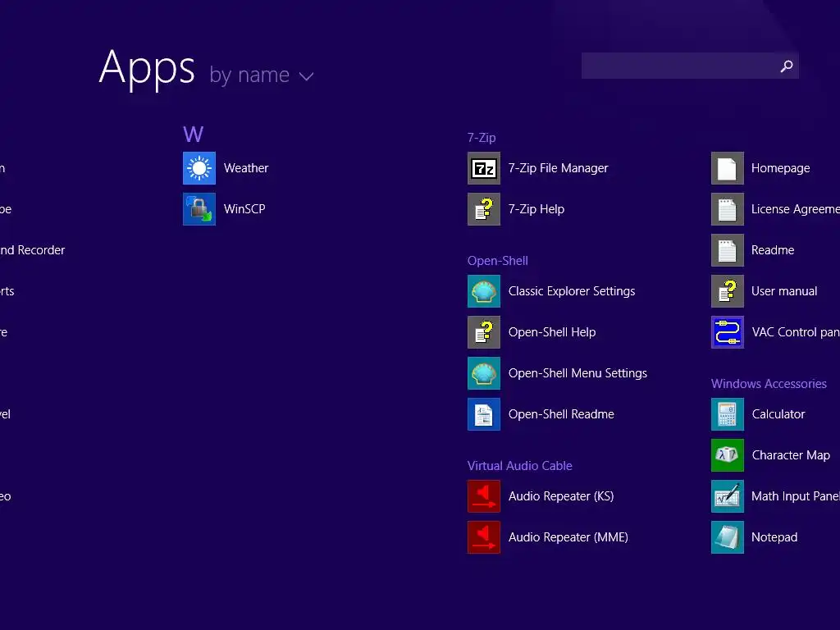
Task: Launch WinSCP from its padlock icon
Action: click(x=199, y=209)
